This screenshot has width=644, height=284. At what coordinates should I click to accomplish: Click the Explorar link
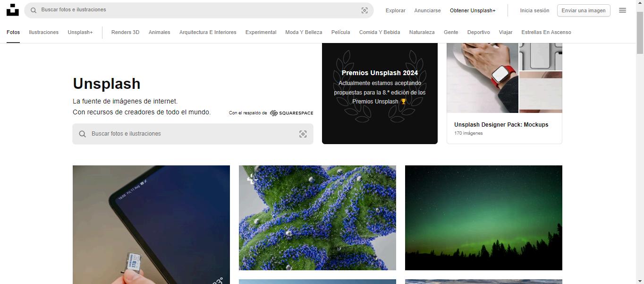pos(395,10)
